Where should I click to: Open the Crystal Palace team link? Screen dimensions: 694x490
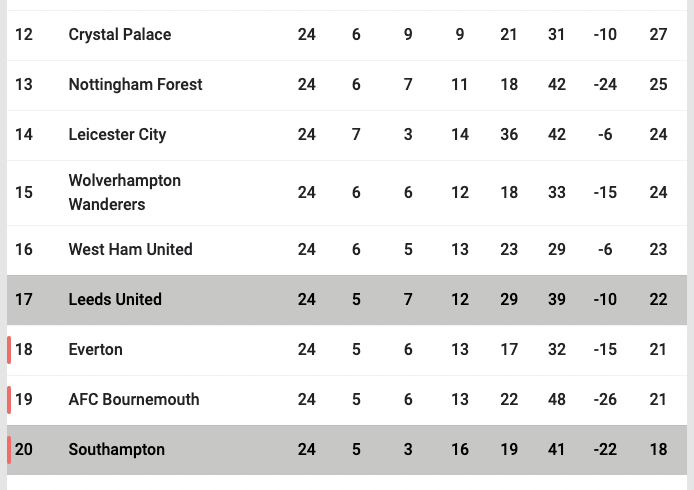(120, 35)
